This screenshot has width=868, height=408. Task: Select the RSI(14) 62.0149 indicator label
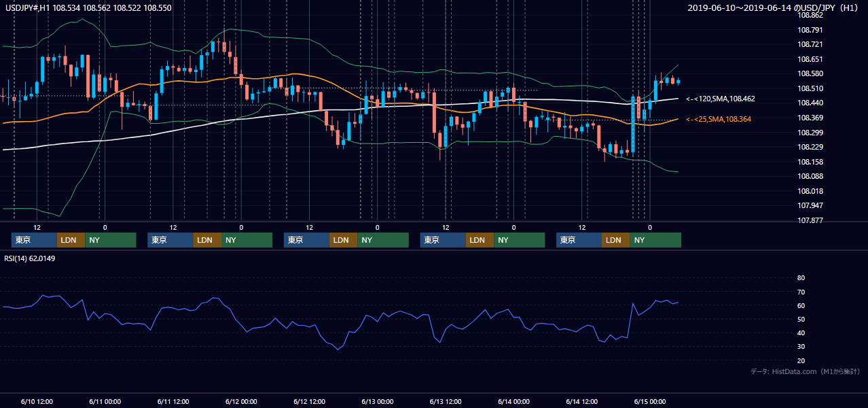(29, 258)
